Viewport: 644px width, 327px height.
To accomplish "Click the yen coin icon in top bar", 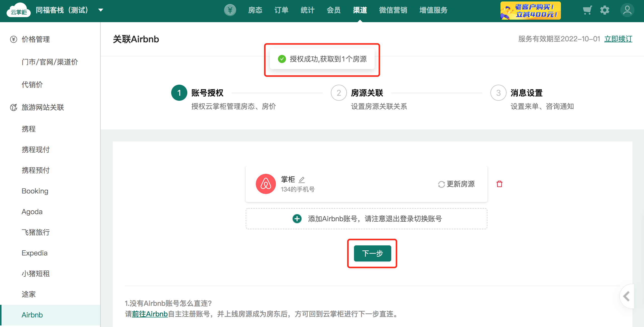I will (x=230, y=10).
